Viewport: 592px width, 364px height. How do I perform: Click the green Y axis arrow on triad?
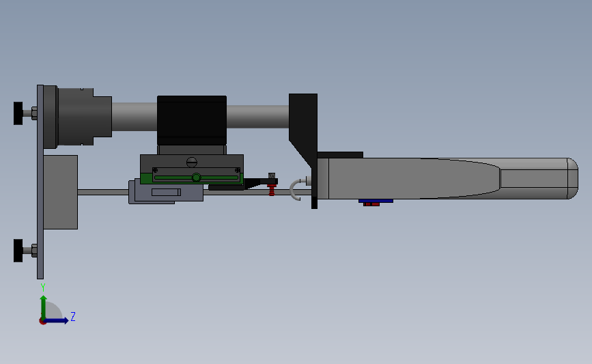[44, 307]
